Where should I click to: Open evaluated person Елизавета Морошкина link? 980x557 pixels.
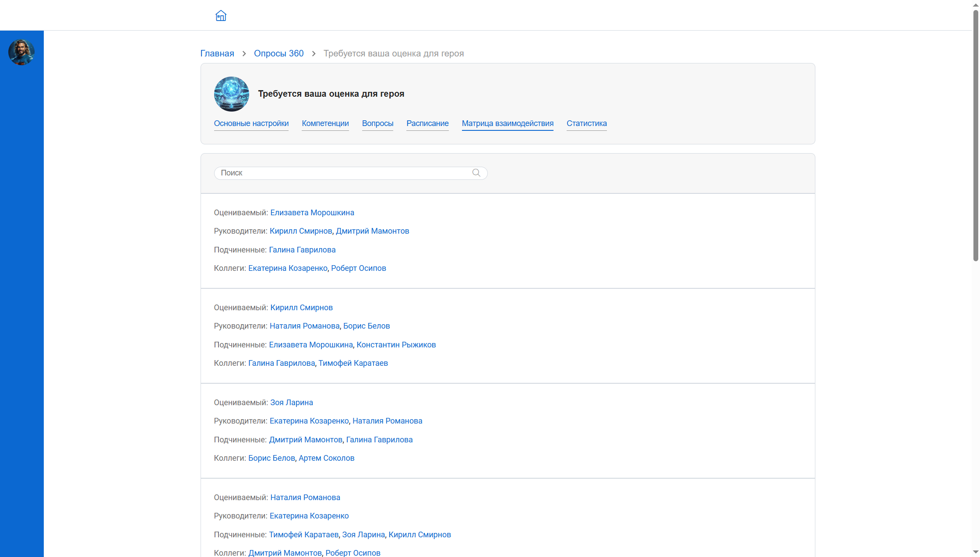(x=312, y=213)
